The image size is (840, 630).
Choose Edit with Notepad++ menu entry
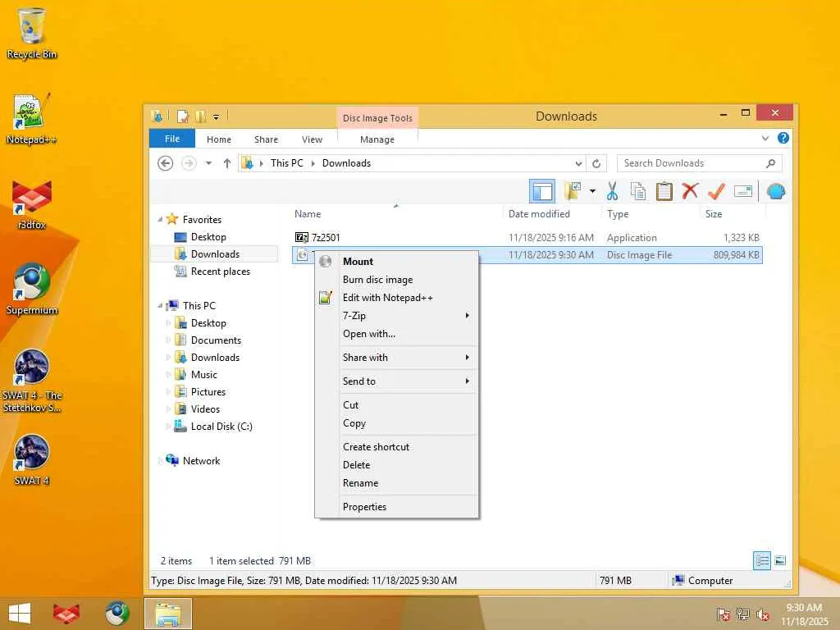(396, 298)
